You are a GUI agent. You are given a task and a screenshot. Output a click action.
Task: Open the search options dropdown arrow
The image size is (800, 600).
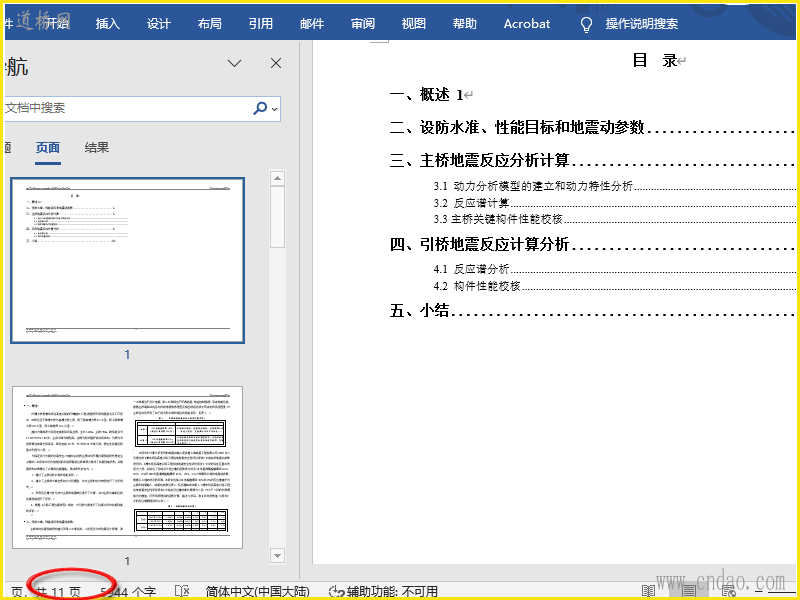tap(275, 109)
